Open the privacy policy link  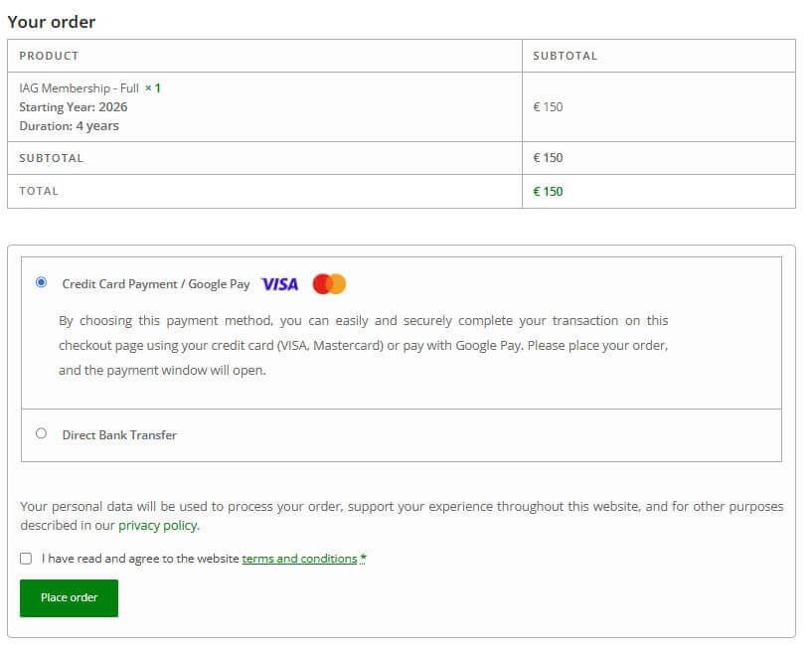(158, 526)
